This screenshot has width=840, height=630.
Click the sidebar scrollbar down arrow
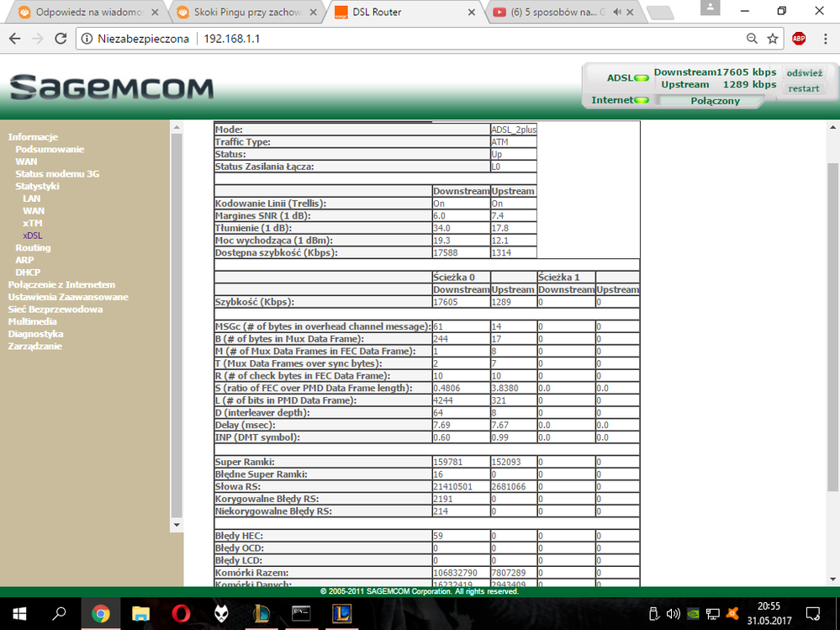click(177, 524)
